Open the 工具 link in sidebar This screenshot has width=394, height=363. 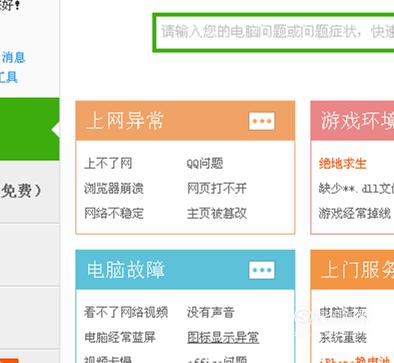click(x=8, y=77)
